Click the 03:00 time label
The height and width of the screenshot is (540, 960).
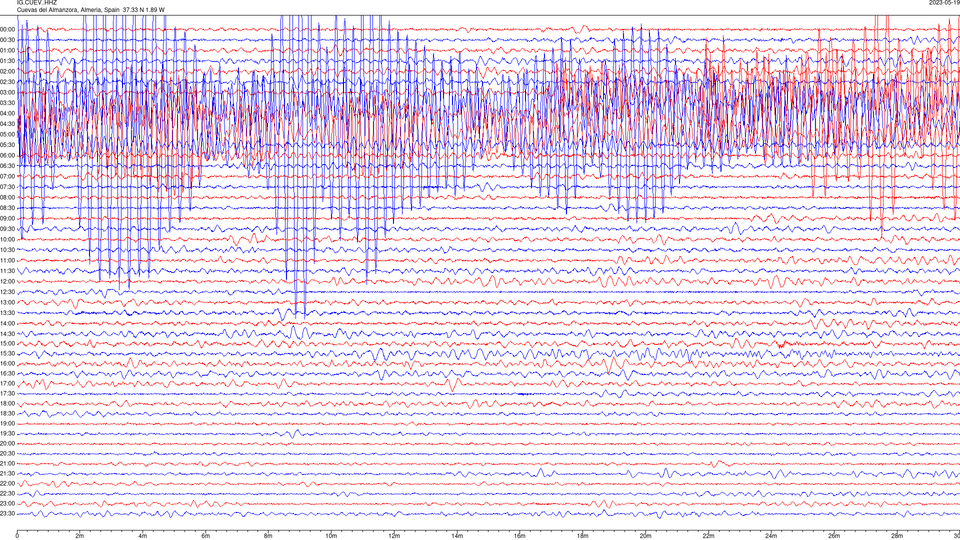click(7, 92)
